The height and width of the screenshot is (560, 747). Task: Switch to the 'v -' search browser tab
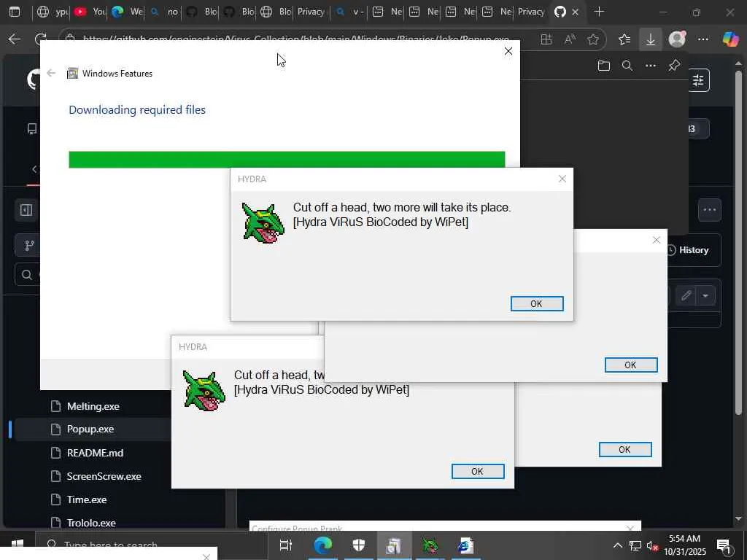pos(349,12)
